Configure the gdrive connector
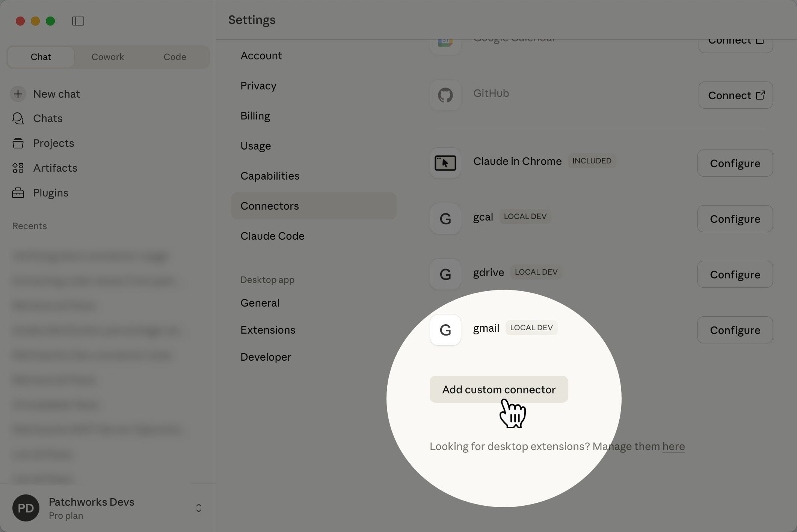797x532 pixels. [x=735, y=274]
